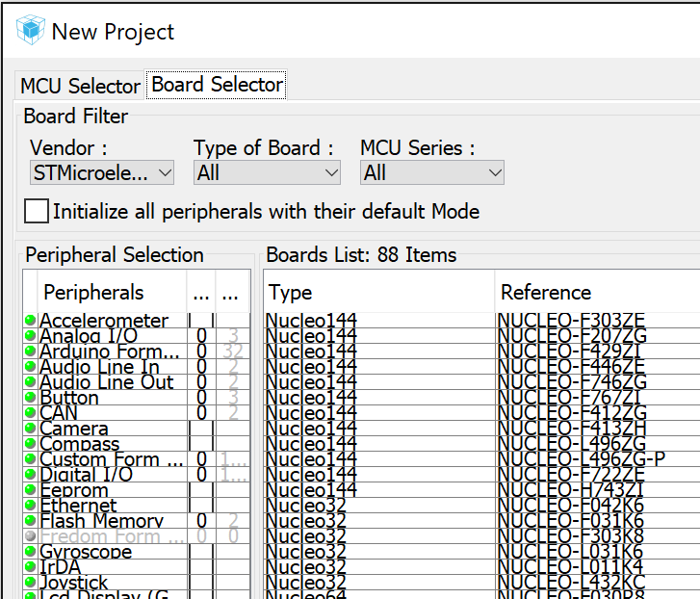Viewport: 700px width, 599px height.
Task: Sort boards by Reference column header
Action: click(597, 293)
